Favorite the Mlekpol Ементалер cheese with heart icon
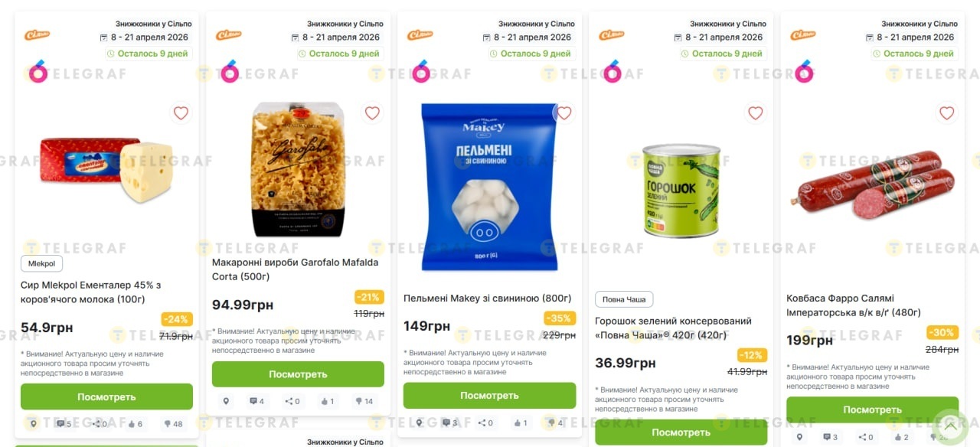980x447 pixels. point(181,113)
